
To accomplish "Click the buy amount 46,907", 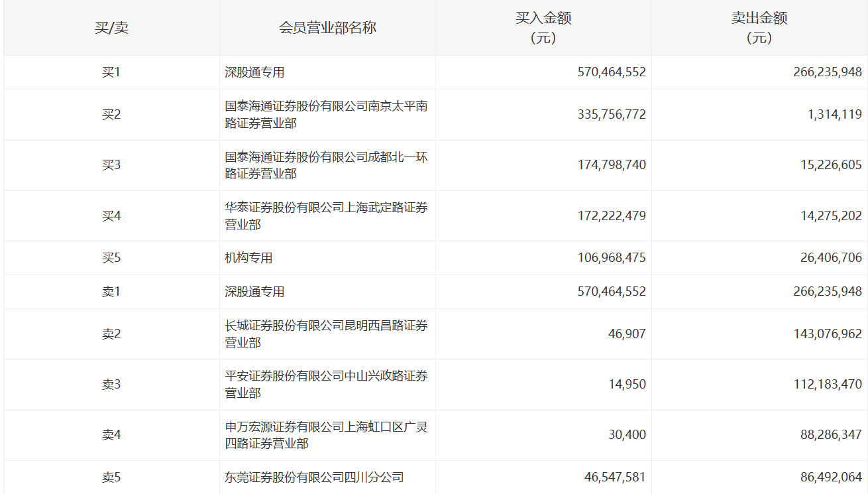I will coord(627,334).
